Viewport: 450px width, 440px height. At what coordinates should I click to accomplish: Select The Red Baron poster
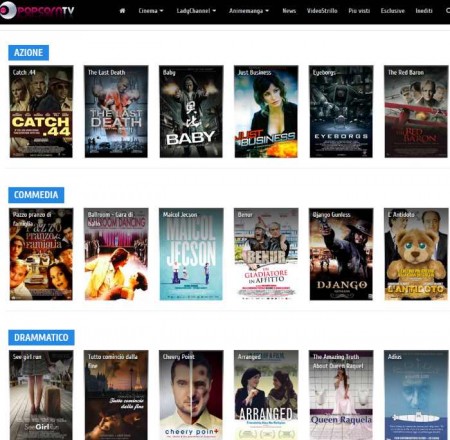click(416, 111)
